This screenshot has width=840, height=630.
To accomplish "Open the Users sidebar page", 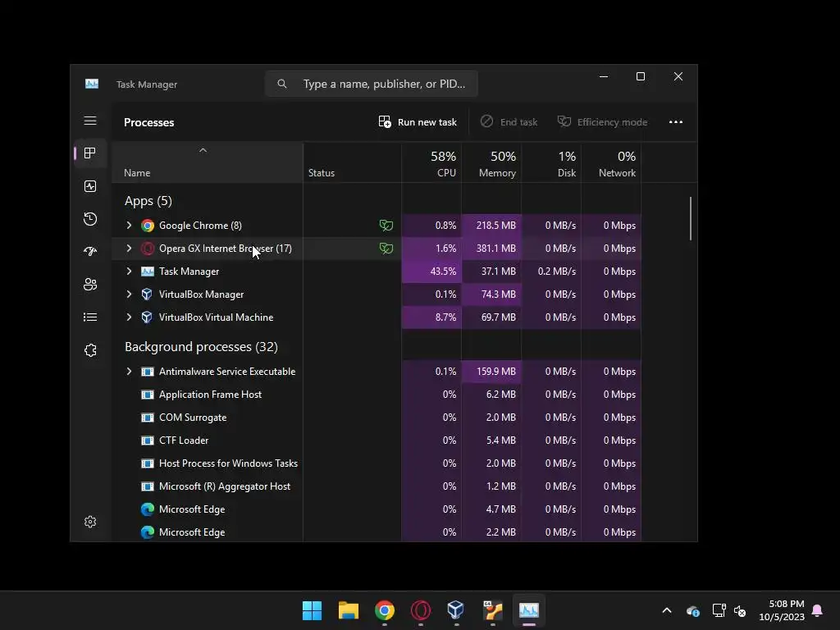I will [x=90, y=284].
